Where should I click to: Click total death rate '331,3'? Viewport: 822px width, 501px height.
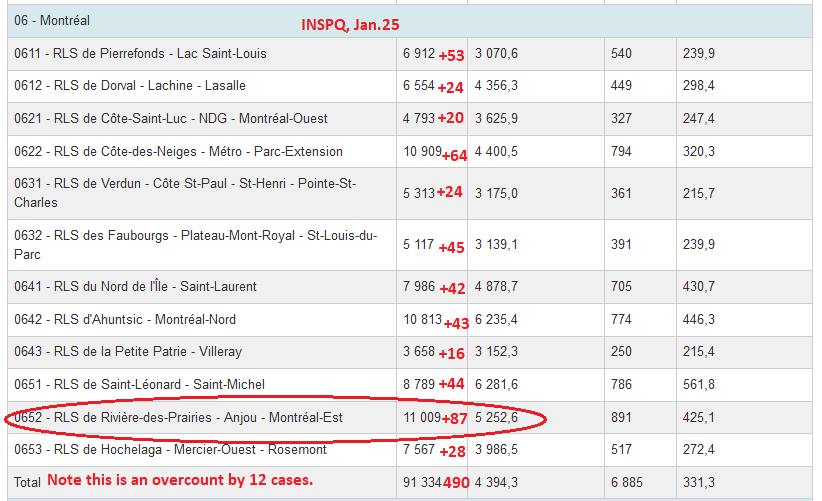pyautogui.click(x=698, y=482)
